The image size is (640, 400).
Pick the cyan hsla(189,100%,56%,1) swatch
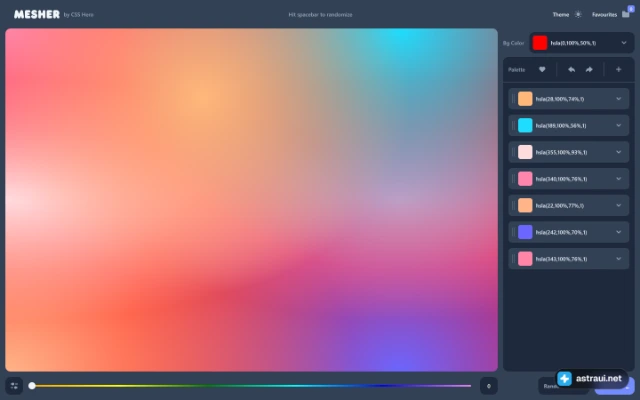click(525, 125)
